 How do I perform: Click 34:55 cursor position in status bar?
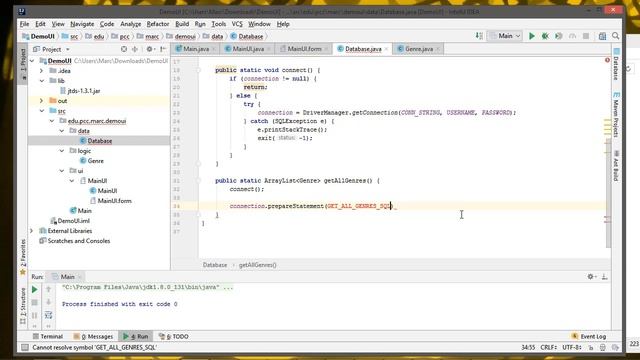[528, 347]
